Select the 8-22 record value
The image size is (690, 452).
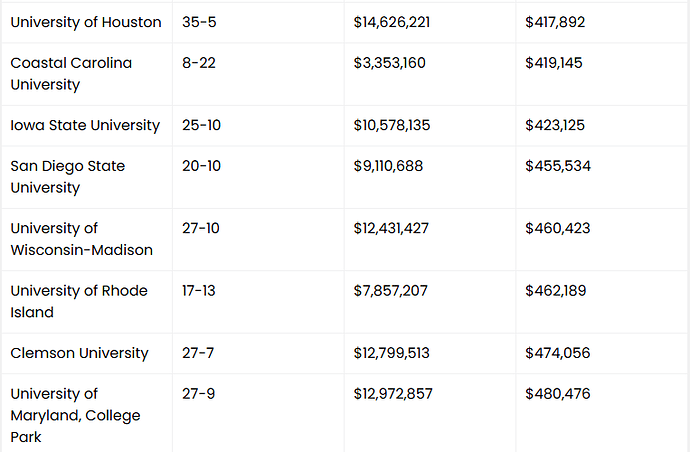coord(199,63)
